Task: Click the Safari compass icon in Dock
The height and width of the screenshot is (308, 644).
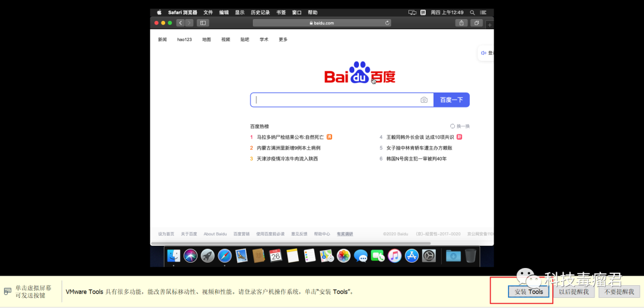Action: pos(225,256)
